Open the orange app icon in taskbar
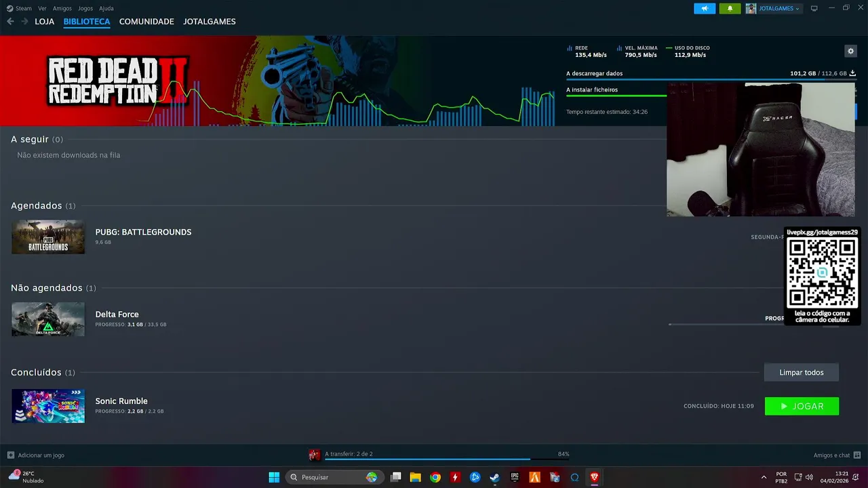Screen dimensions: 868x488 click(x=535, y=477)
